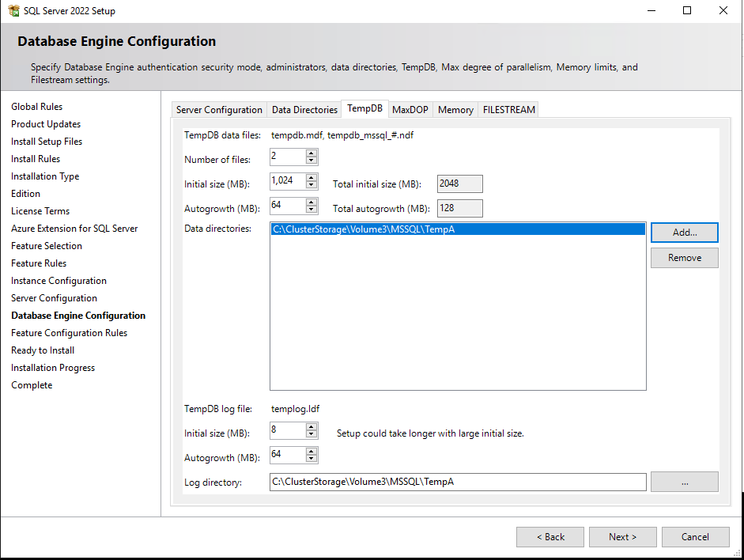This screenshot has height=560, width=744.
Task: Switch to the FILESTREAM tab
Action: [x=508, y=110]
